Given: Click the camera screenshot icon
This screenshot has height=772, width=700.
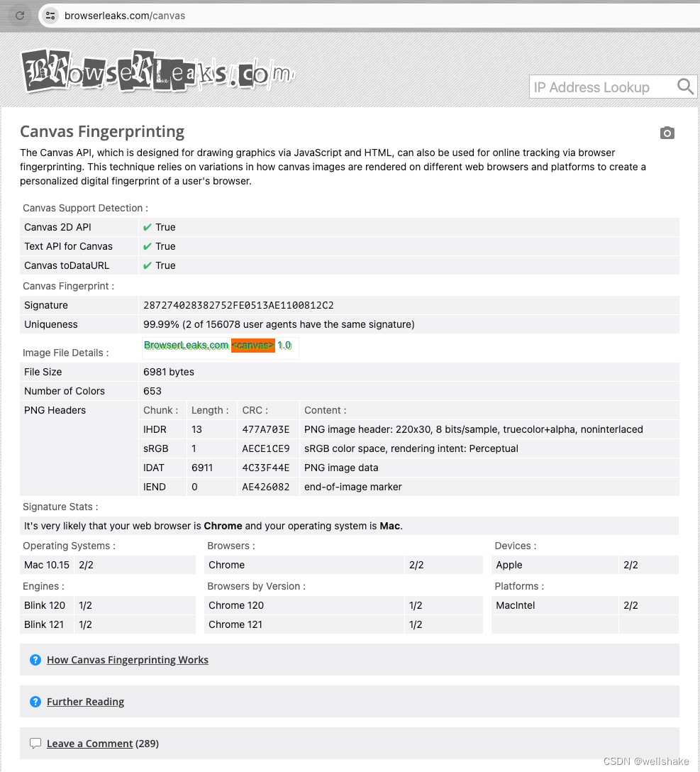Looking at the screenshot, I should pyautogui.click(x=667, y=133).
